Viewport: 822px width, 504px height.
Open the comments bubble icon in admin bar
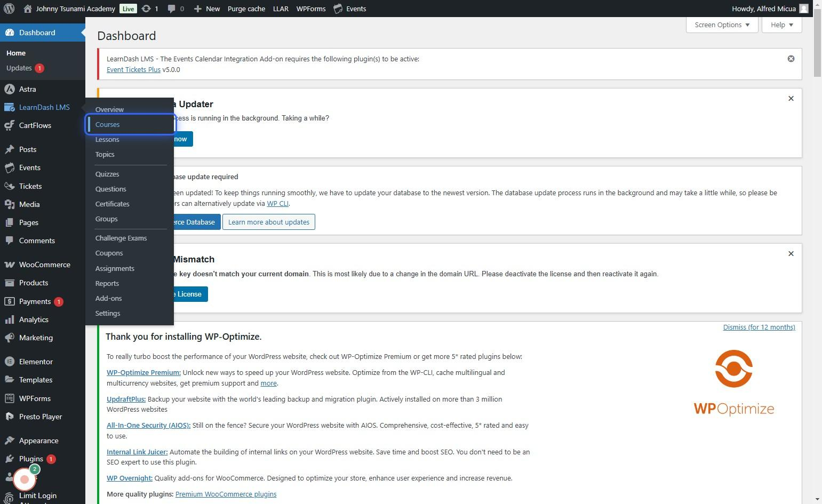click(x=172, y=9)
